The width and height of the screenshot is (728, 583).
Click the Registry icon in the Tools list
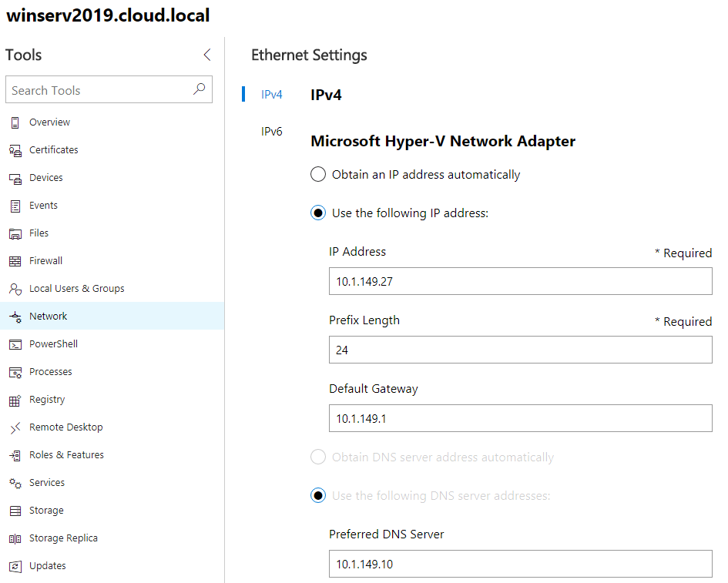pyautogui.click(x=15, y=400)
